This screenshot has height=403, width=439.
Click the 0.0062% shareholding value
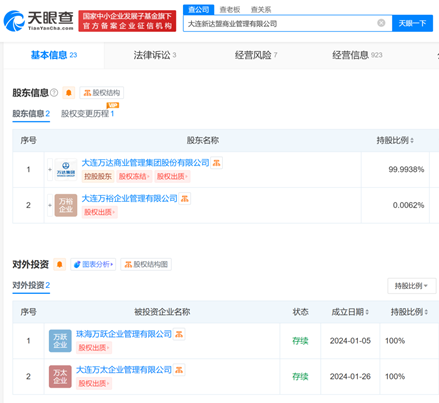pyautogui.click(x=408, y=205)
